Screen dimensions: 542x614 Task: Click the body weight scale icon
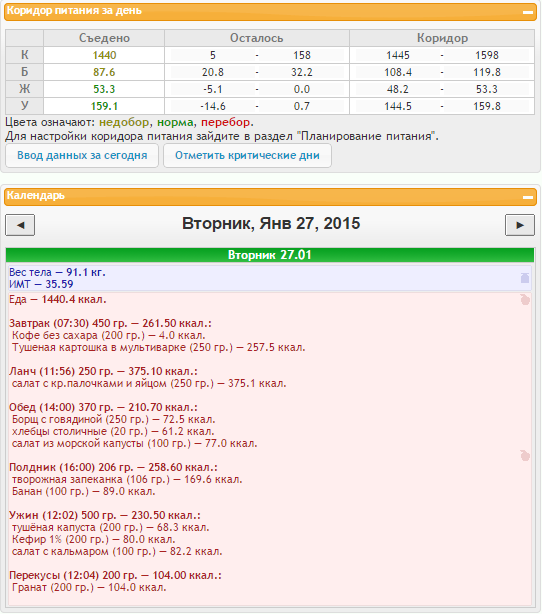point(525,278)
